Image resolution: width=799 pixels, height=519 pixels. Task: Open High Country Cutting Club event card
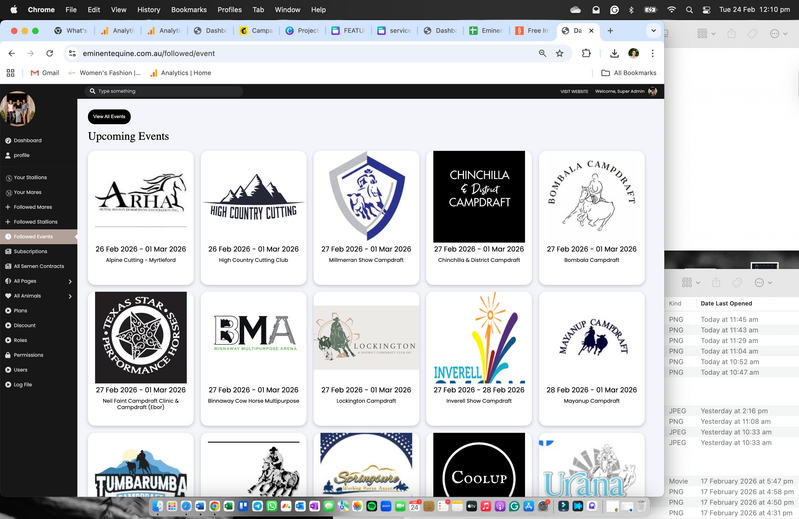(253, 217)
